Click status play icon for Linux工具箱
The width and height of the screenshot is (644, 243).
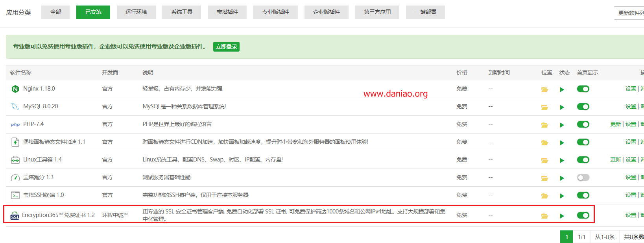[562, 160]
